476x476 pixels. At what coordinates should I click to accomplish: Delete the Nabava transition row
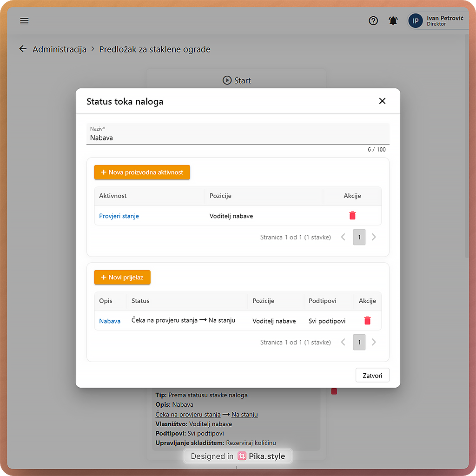pyautogui.click(x=367, y=321)
